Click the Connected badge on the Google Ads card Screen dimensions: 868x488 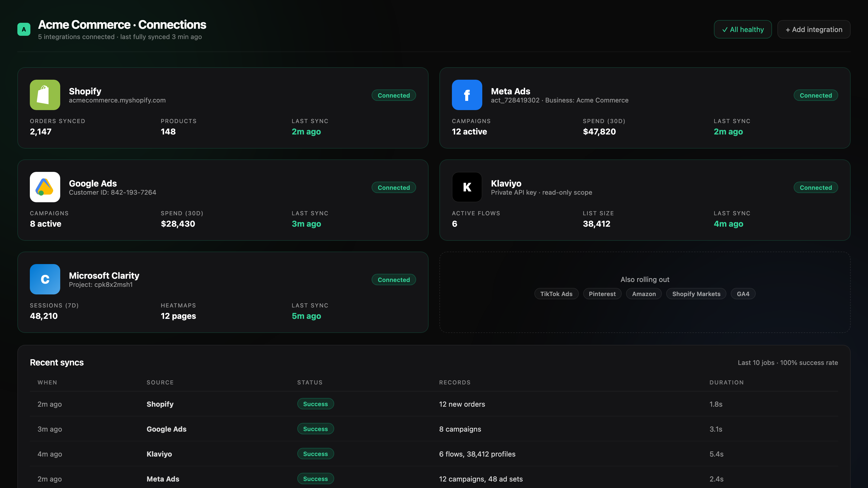(394, 188)
